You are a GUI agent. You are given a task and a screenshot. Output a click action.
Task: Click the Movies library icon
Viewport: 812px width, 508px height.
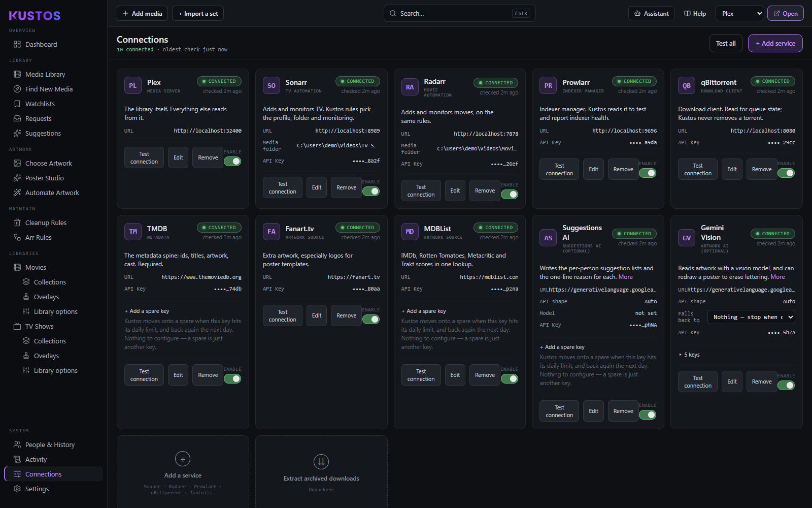coord(17,267)
